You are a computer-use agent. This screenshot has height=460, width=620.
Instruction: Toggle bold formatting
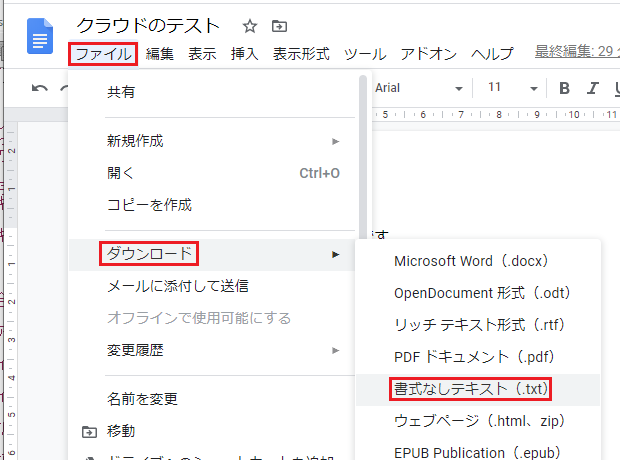(x=564, y=88)
